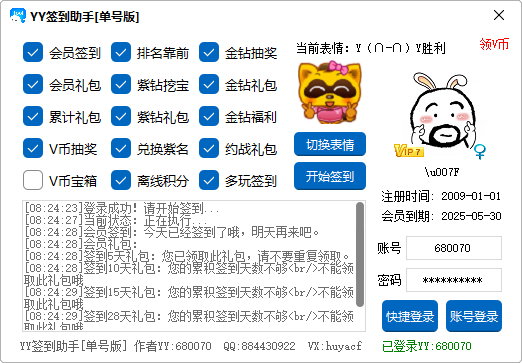Click log line 登录成功！请开始签到
The height and width of the screenshot is (363, 522).
[x=122, y=208]
